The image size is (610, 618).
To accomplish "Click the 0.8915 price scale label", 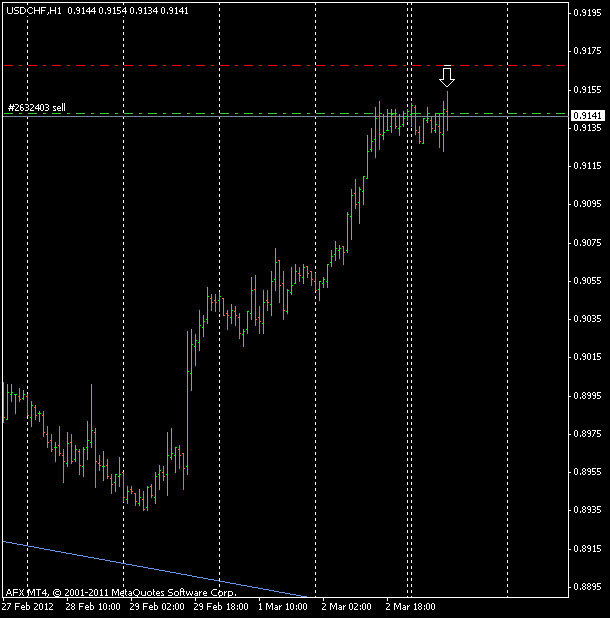I will pyautogui.click(x=588, y=549).
